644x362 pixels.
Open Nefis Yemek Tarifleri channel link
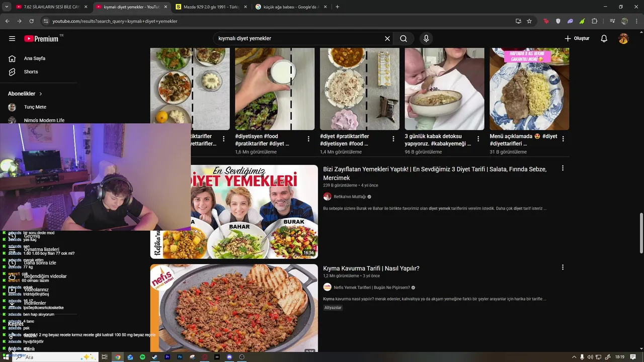point(372,288)
